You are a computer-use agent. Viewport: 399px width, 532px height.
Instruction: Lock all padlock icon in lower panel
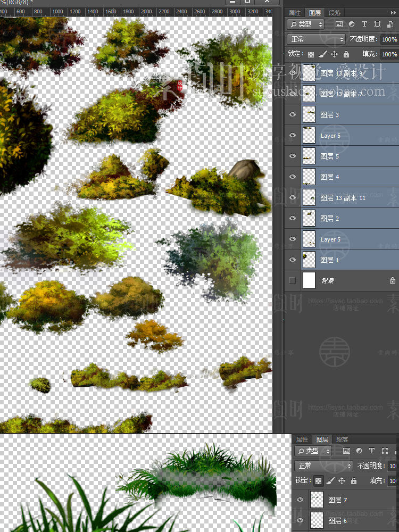click(354, 480)
